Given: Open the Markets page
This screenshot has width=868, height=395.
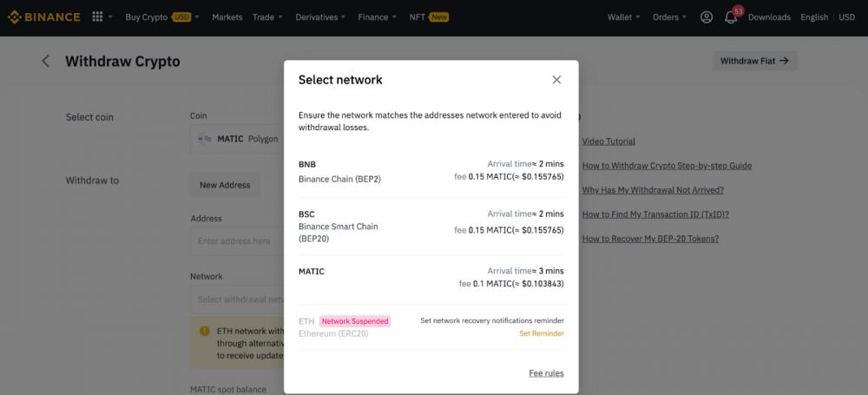Looking at the screenshot, I should (227, 17).
